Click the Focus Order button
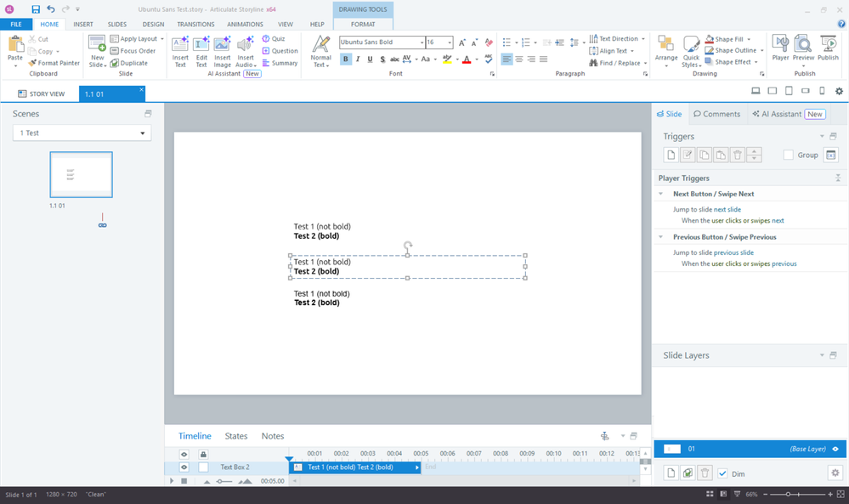The image size is (849, 504). (x=133, y=51)
